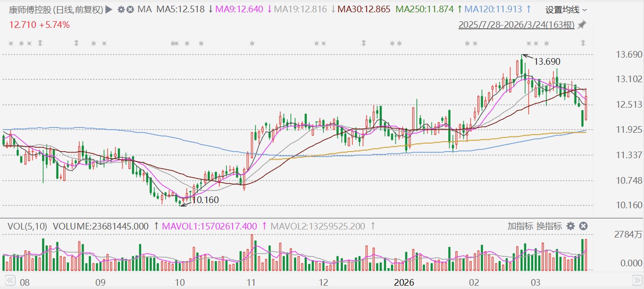The image size is (644, 289).
Task: Expand the 设置均线 dropdown
Action: [x=566, y=9]
